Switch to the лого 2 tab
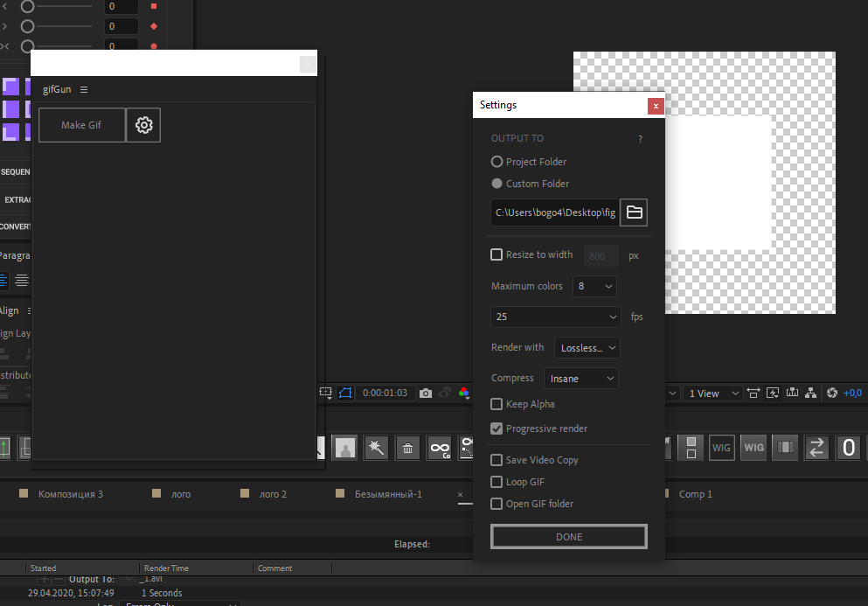Screen dimensions: 868x606 273,494
